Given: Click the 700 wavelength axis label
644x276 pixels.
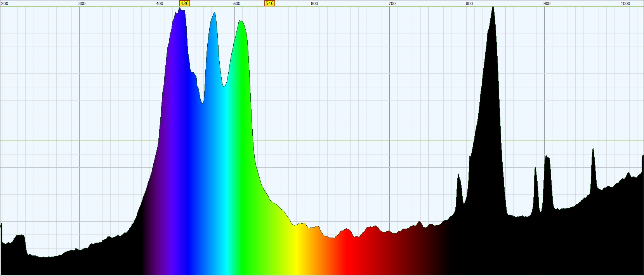Looking at the screenshot, I should [392, 3].
